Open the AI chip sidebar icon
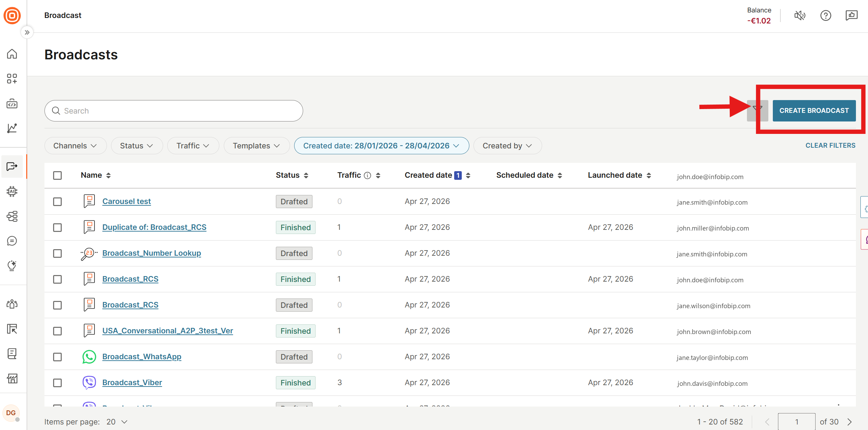 click(x=12, y=191)
